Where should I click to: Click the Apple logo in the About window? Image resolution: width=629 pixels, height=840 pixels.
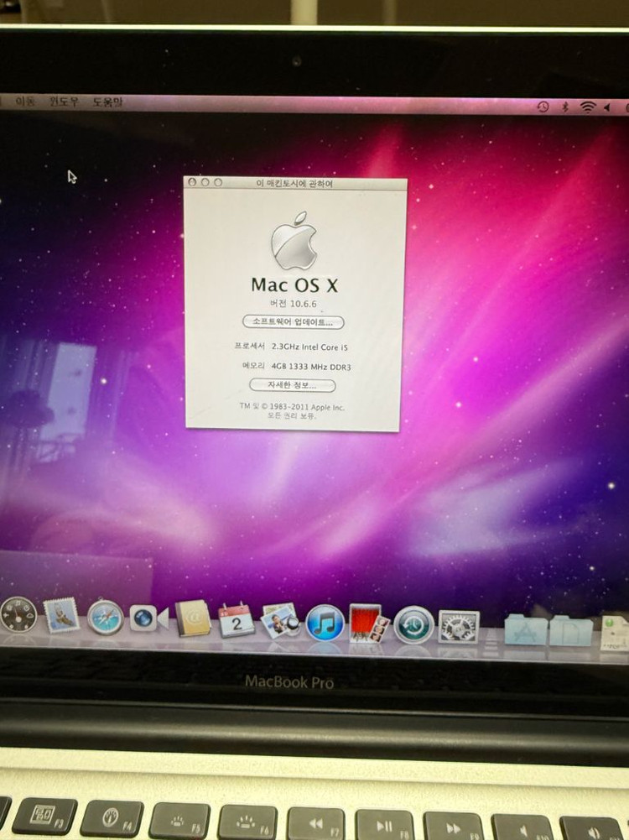tap(294, 241)
